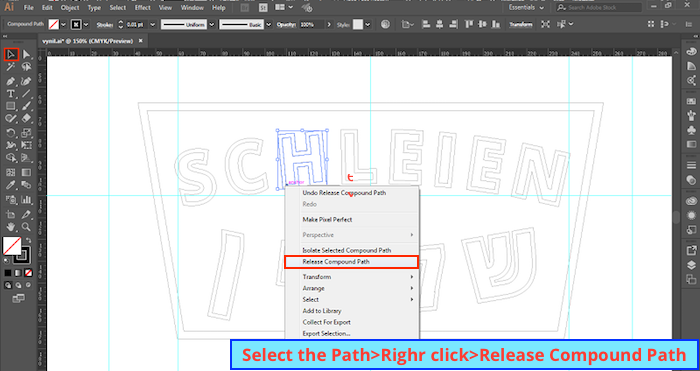700x371 pixels.
Task: Select the Slice tool
Action: click(26, 214)
